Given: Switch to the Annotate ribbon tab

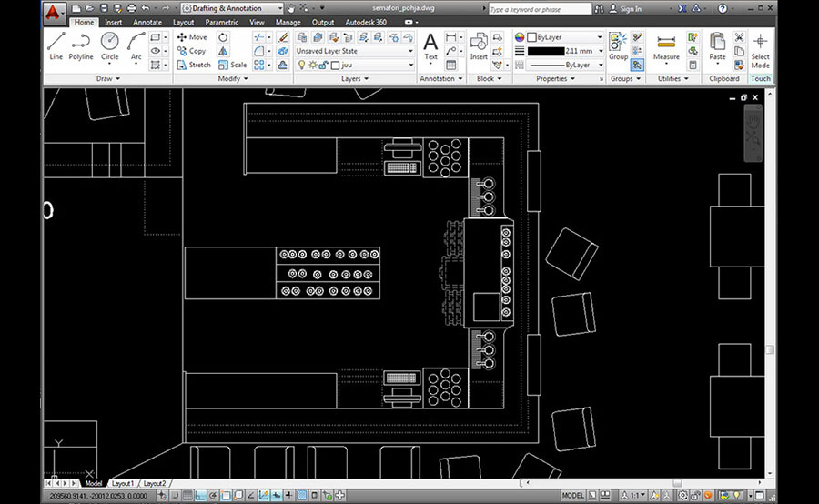Looking at the screenshot, I should 147,22.
